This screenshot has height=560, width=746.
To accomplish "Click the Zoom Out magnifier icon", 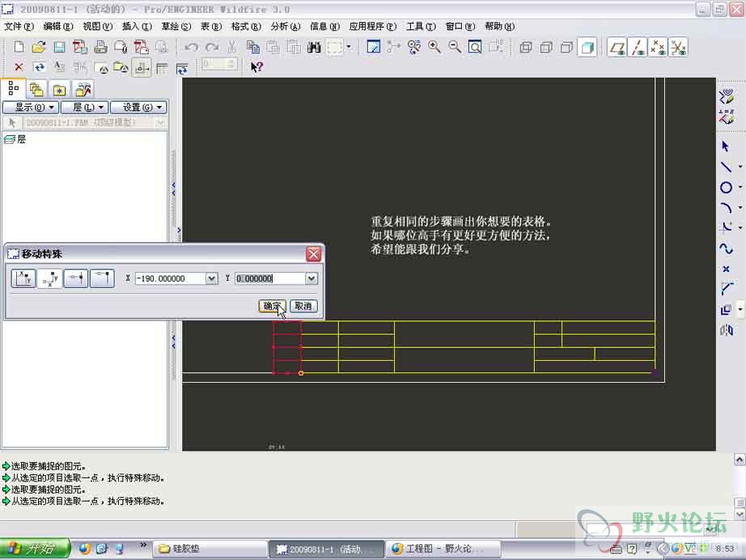I will [x=455, y=47].
